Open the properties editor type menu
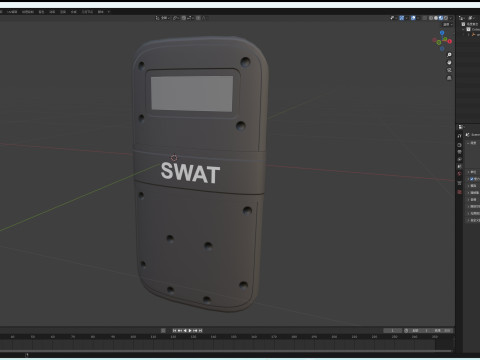480x360 pixels. pos(461,127)
